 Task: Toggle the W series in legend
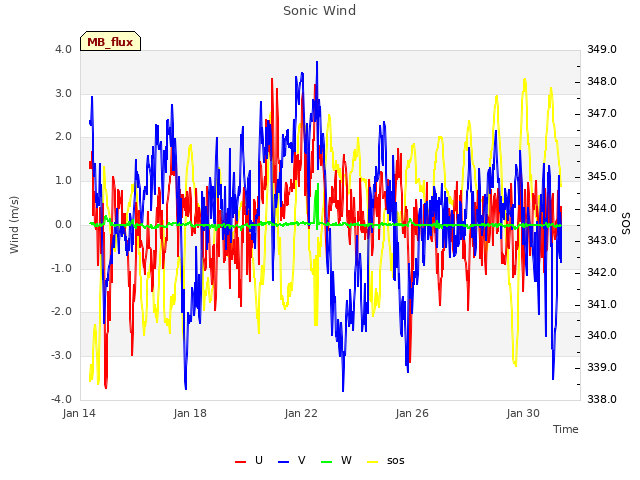click(x=336, y=461)
